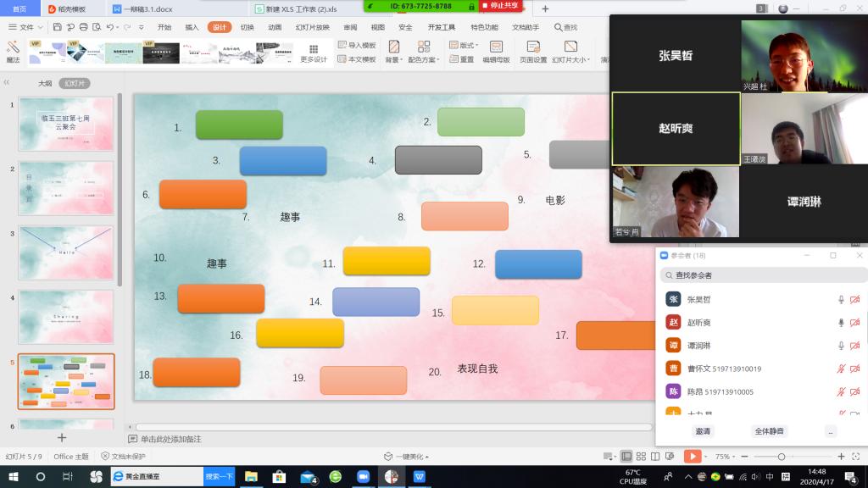Click the Print Preview icon

coord(97,27)
